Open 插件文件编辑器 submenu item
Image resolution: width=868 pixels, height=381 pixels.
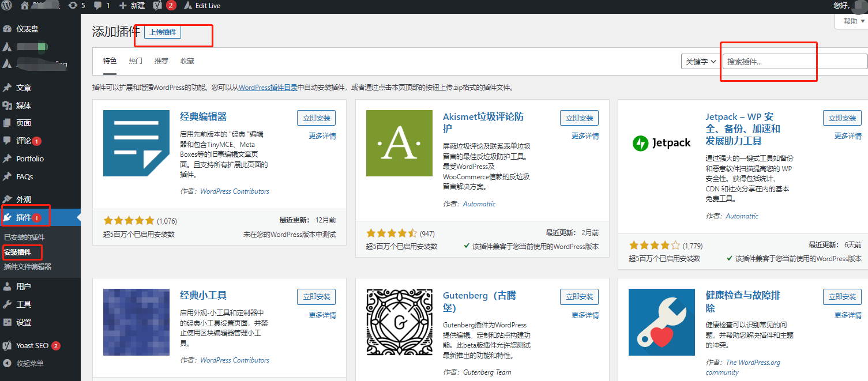pos(28,266)
